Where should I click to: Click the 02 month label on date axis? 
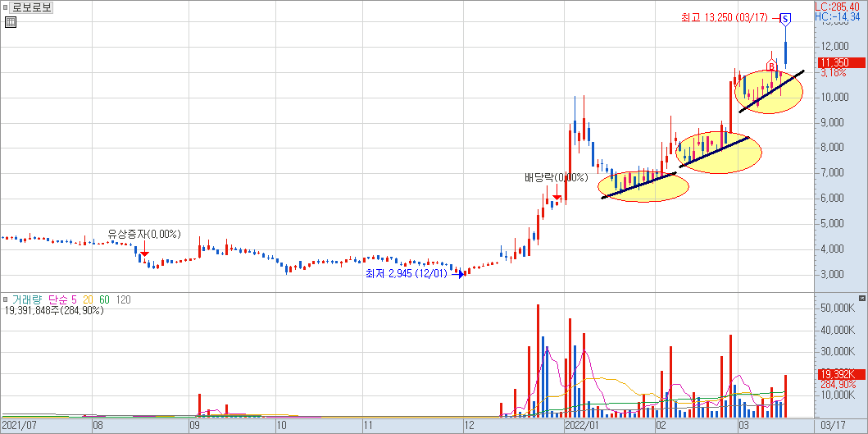(x=661, y=425)
